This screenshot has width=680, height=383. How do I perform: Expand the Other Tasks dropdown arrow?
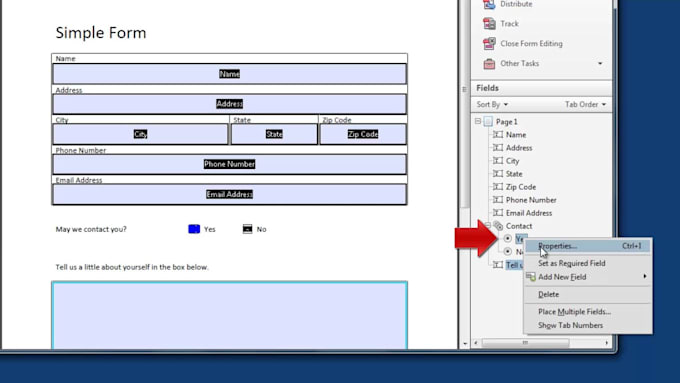pyautogui.click(x=600, y=63)
